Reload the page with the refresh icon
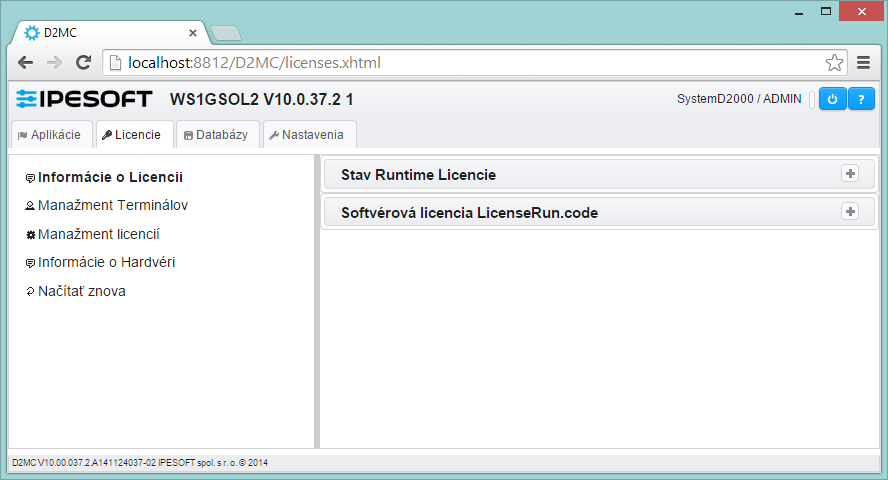The height and width of the screenshot is (480, 888). (x=84, y=62)
